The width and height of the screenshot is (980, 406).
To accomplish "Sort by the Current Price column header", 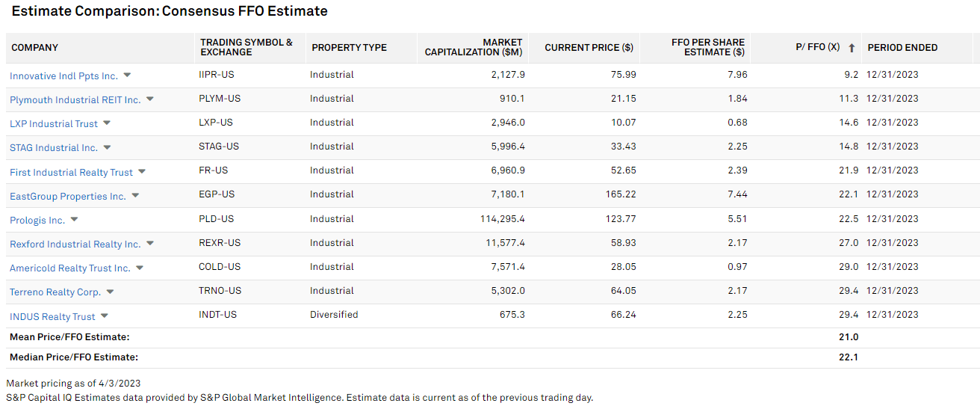I will [x=589, y=47].
